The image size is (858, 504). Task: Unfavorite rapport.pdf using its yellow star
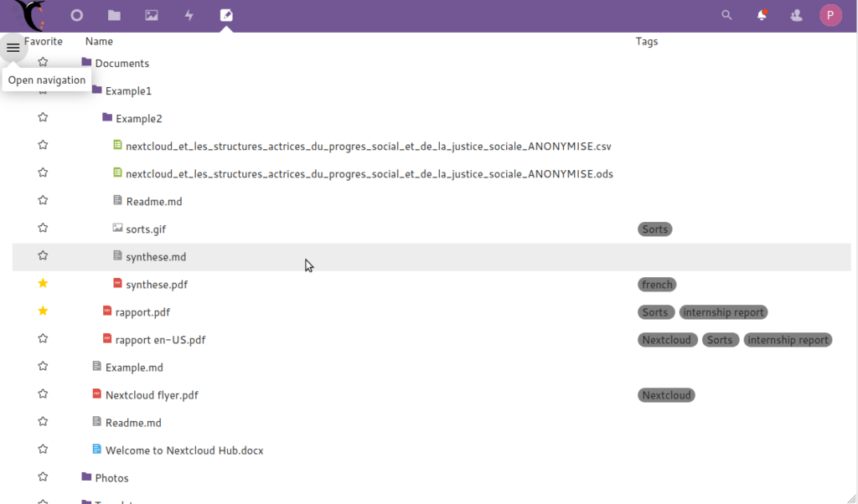(43, 311)
